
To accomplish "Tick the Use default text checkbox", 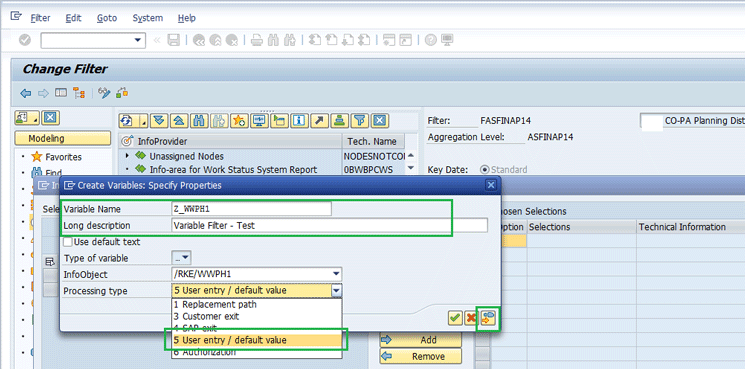I will pyautogui.click(x=68, y=242).
